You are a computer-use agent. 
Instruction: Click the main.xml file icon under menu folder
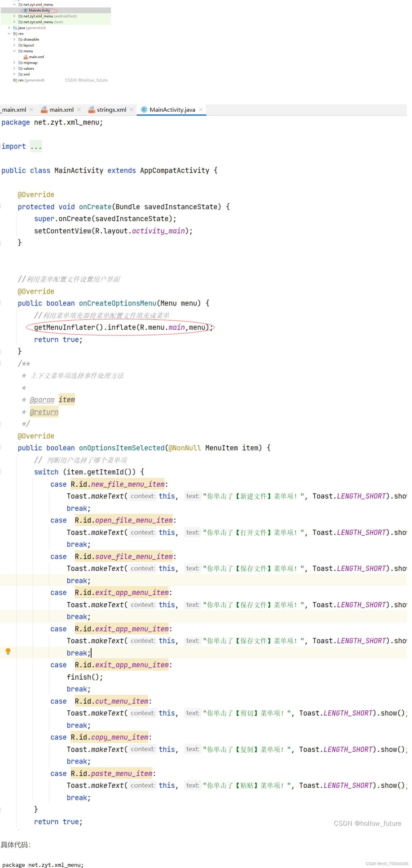click(x=26, y=57)
